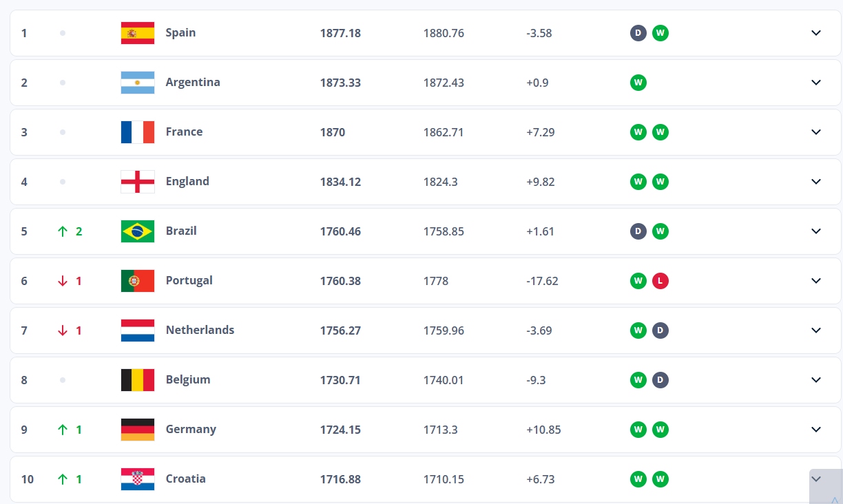Click the Argentina flag icon
Viewport: 843px width, 504px height.
(x=137, y=82)
